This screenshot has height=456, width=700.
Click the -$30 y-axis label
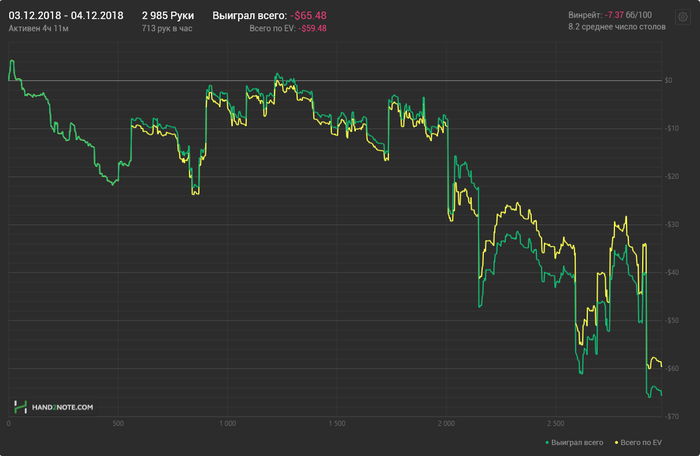[672, 225]
